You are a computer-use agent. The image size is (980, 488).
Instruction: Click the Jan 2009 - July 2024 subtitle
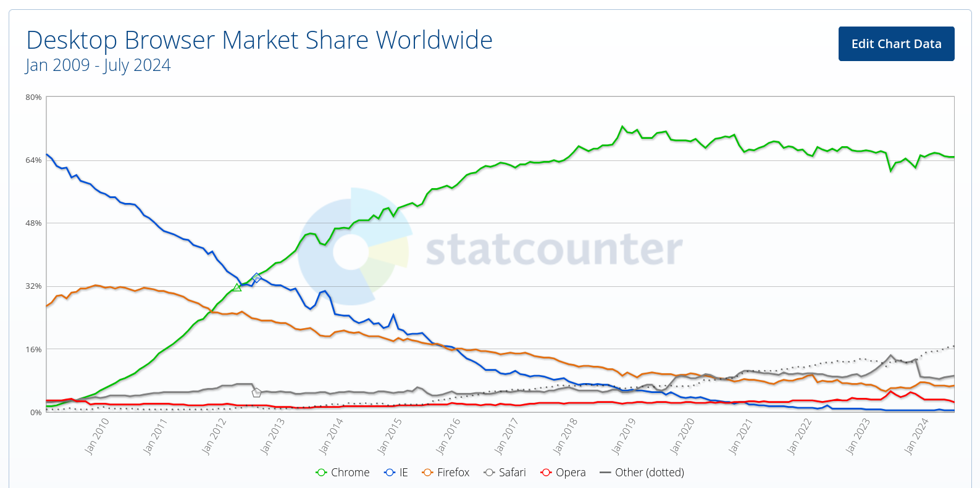(x=98, y=65)
